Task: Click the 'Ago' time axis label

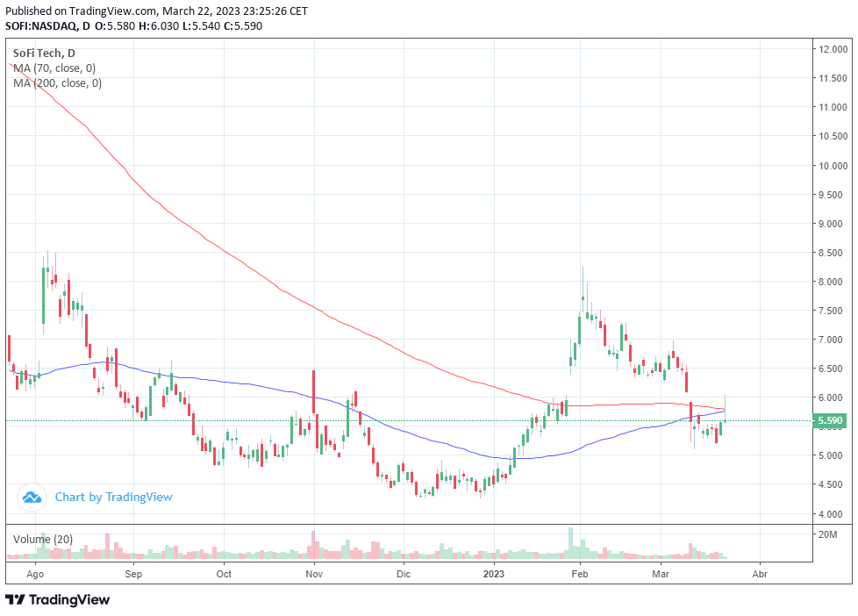Action: pyautogui.click(x=35, y=574)
